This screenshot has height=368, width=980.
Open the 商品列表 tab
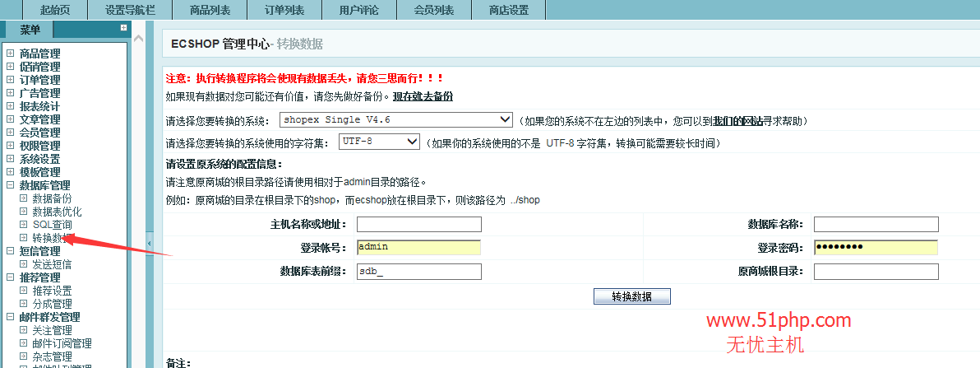pos(210,10)
